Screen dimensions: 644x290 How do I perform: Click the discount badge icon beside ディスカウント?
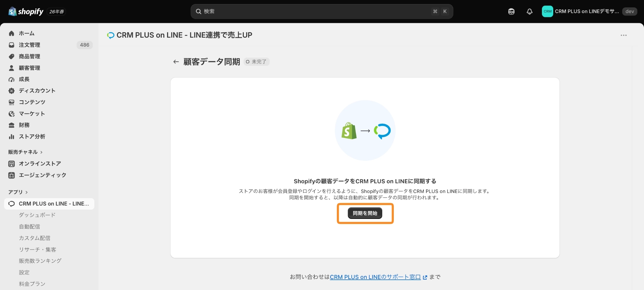click(x=12, y=91)
